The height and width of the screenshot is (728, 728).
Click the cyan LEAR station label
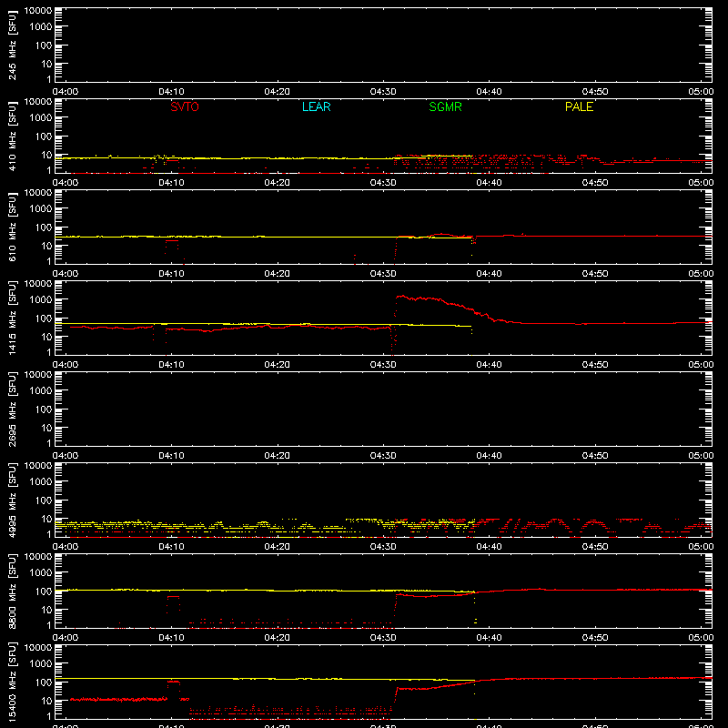coord(316,106)
